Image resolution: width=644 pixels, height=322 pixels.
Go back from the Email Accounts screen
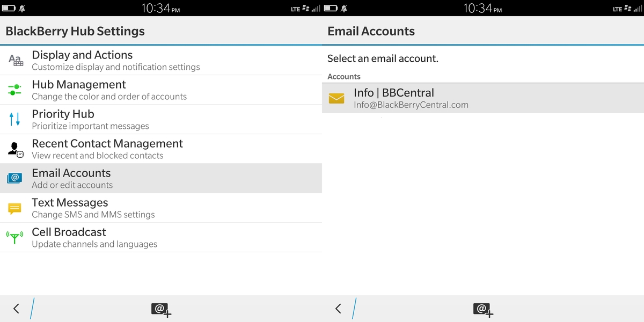(x=338, y=309)
